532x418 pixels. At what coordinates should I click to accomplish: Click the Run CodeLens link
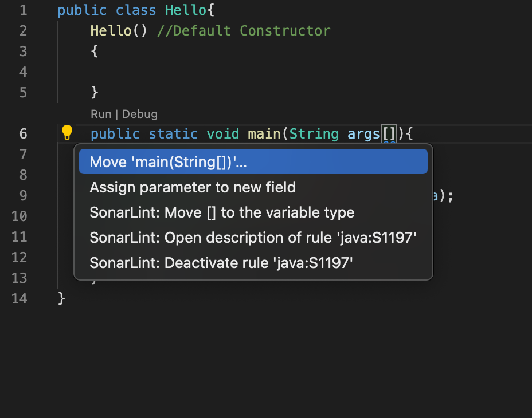point(101,114)
